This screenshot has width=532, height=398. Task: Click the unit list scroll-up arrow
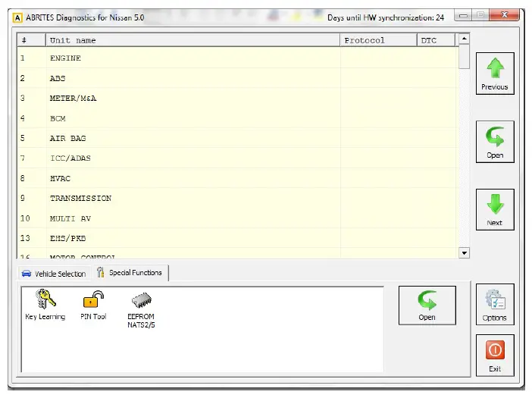point(464,39)
